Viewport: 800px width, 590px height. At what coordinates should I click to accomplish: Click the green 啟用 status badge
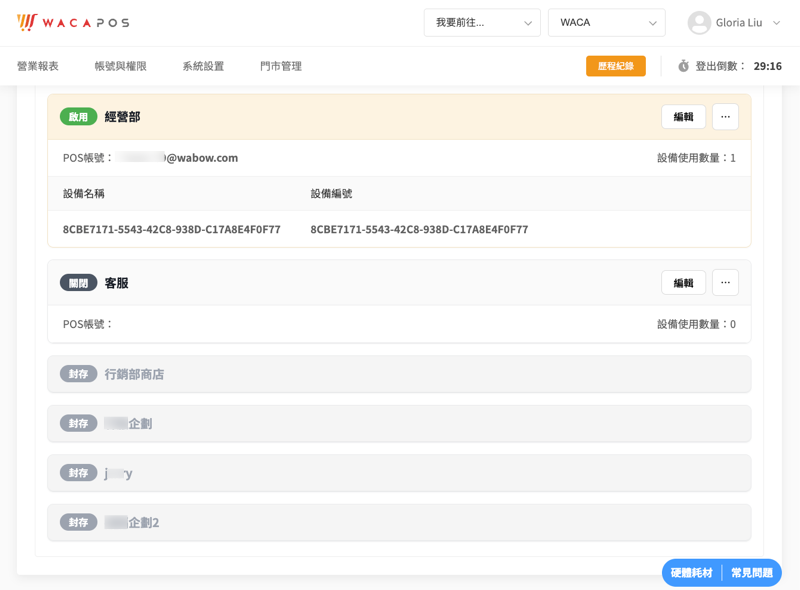click(x=78, y=117)
